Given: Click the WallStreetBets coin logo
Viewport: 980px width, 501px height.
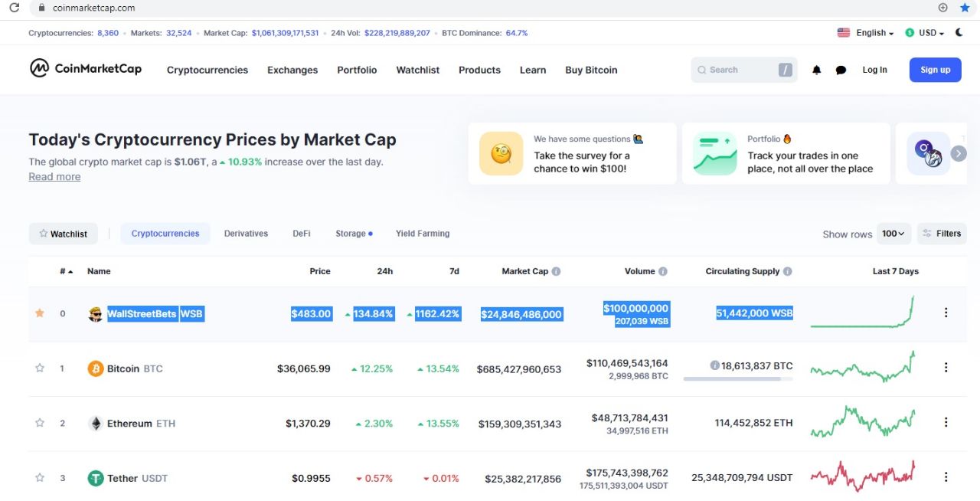Looking at the screenshot, I should tap(96, 313).
